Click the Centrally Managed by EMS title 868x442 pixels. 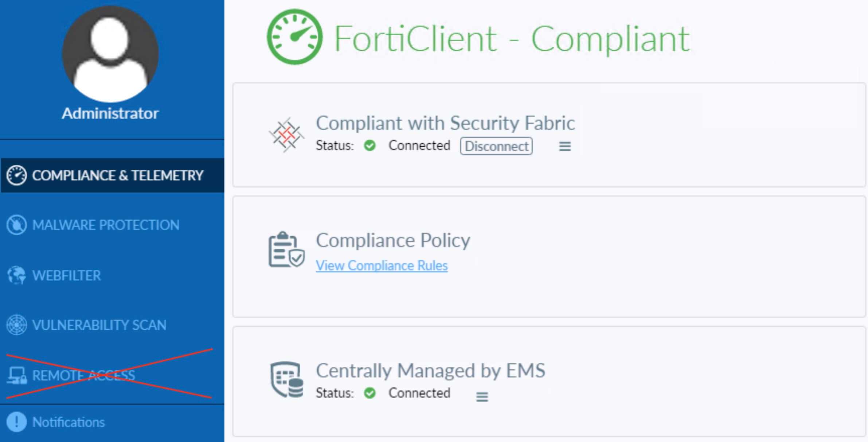click(x=430, y=371)
